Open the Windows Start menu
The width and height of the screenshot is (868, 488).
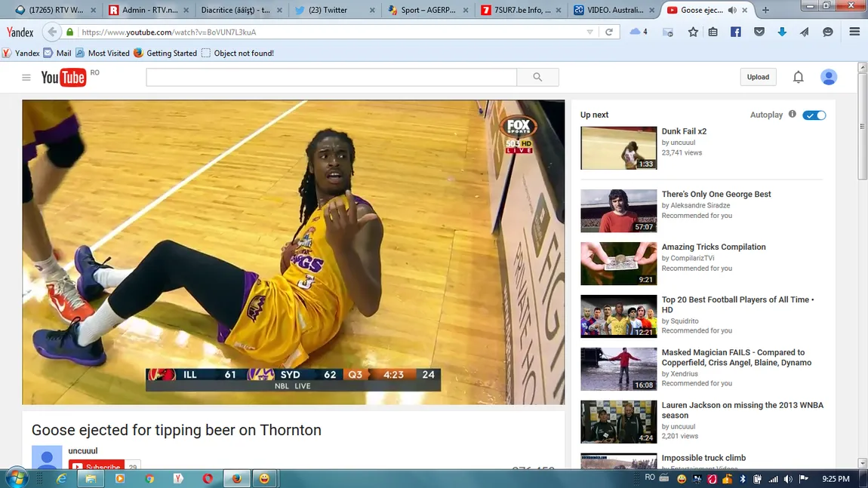[16, 478]
